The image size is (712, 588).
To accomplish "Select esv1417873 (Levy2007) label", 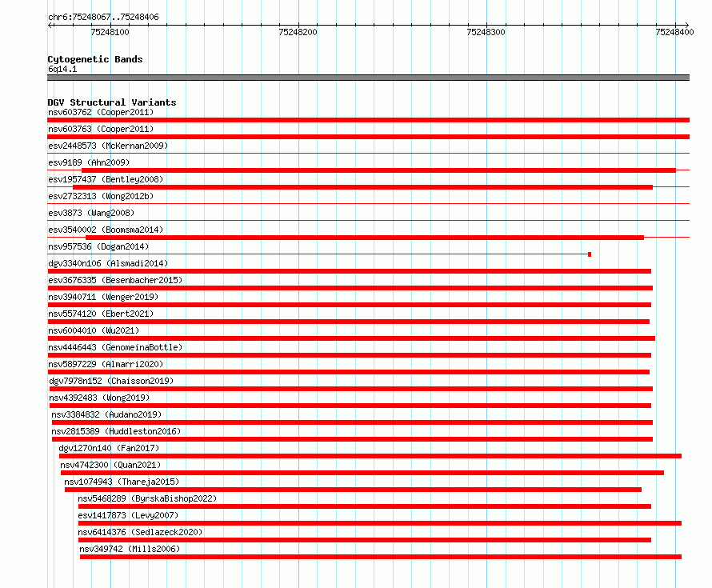I will click(128, 515).
